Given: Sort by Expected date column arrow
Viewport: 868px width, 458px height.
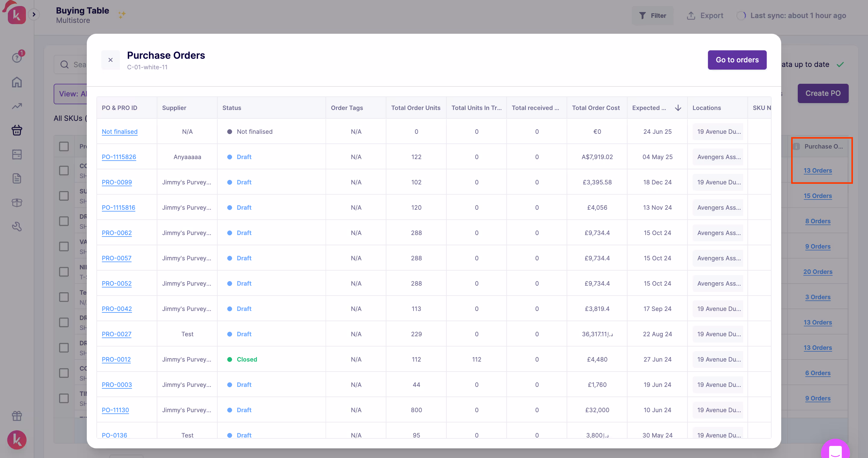Looking at the screenshot, I should pos(678,108).
